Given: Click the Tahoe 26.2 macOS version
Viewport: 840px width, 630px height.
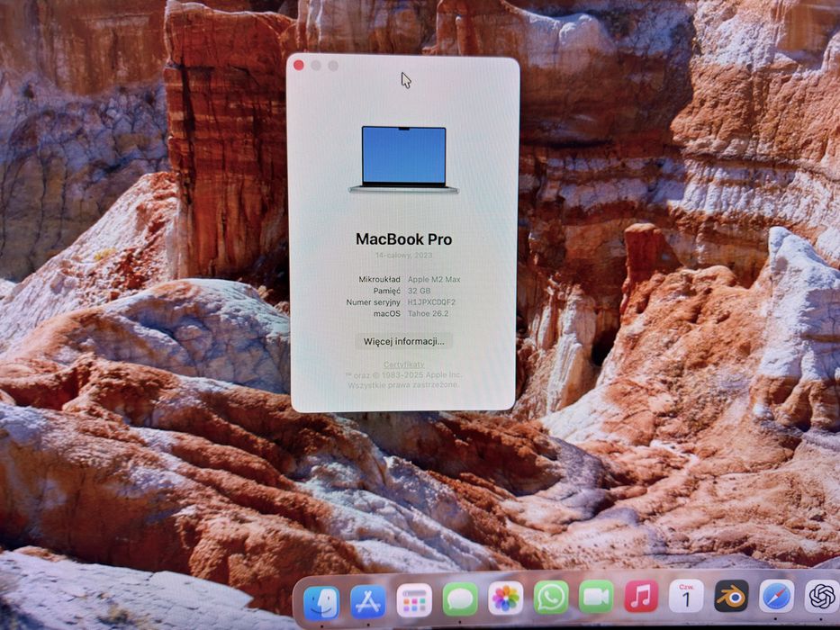Looking at the screenshot, I should pos(428,313).
